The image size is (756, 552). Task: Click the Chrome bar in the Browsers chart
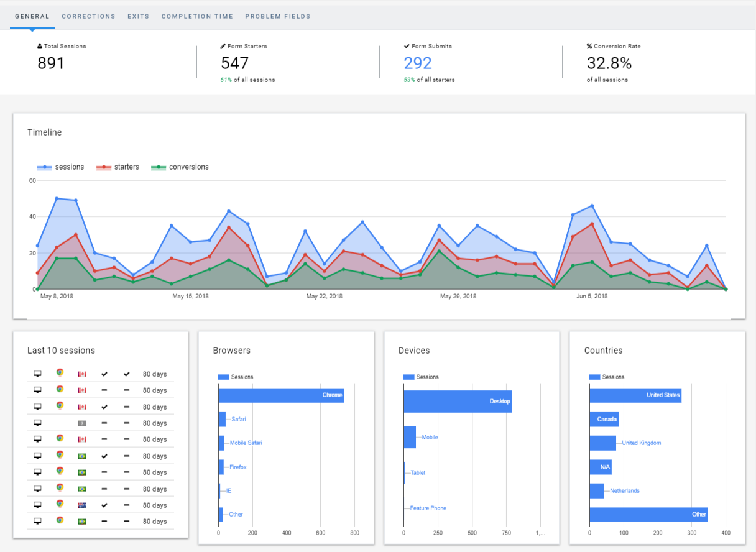[281, 395]
